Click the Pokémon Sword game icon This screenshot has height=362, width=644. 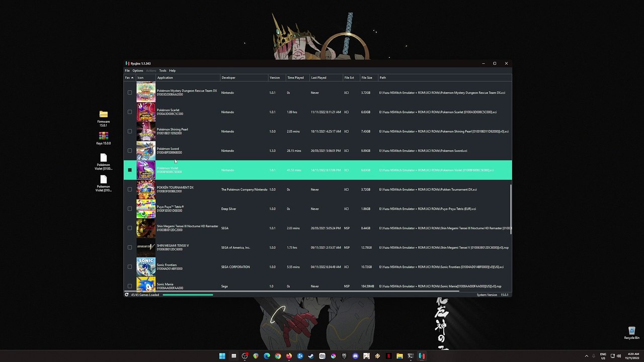click(x=146, y=150)
